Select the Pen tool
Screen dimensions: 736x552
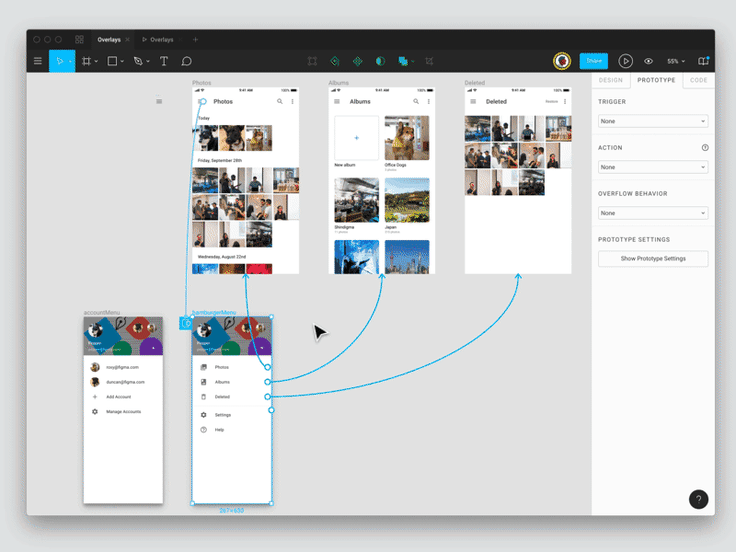point(138,61)
